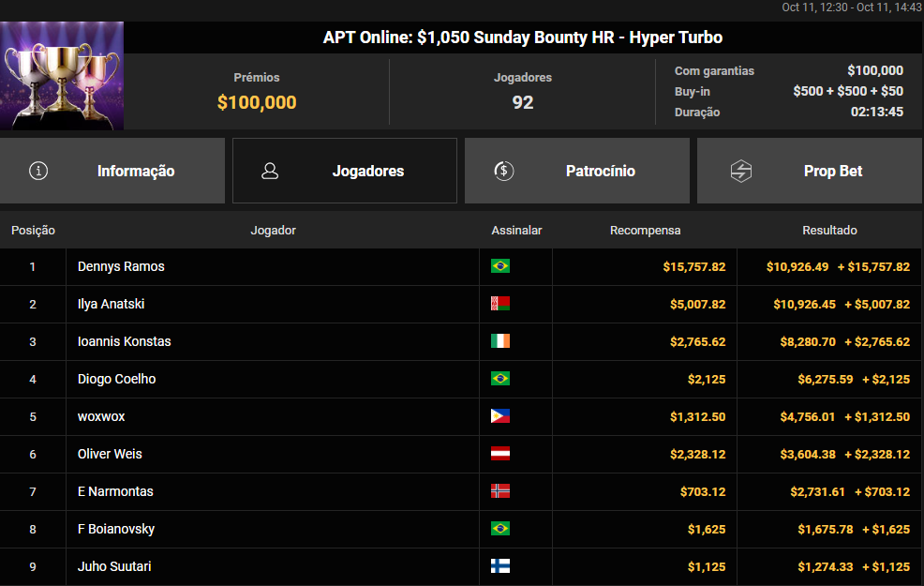924x586 pixels.
Task: Select player woxwox
Action: [101, 417]
